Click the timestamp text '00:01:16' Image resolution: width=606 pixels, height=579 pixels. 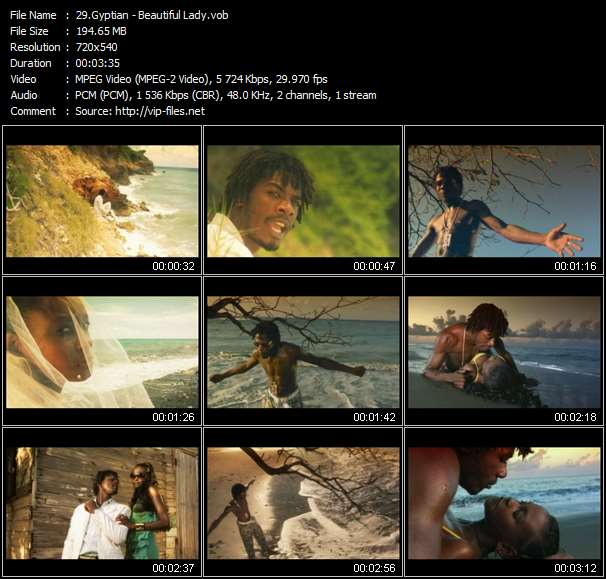click(575, 266)
